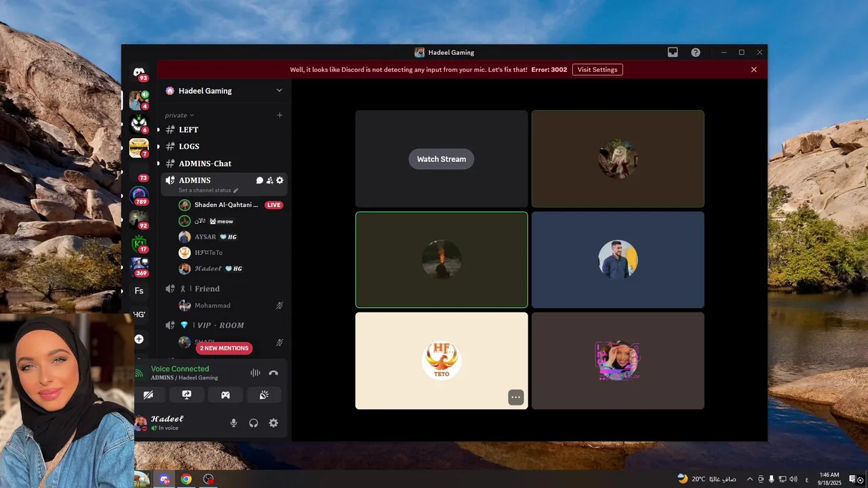Add a channel to private category
The image size is (868, 488).
[279, 115]
